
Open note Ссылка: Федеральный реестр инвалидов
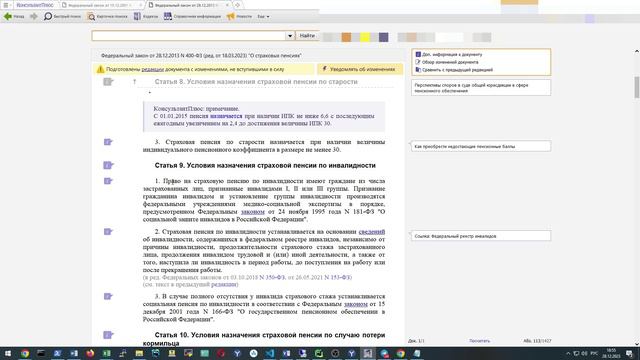point(481,236)
